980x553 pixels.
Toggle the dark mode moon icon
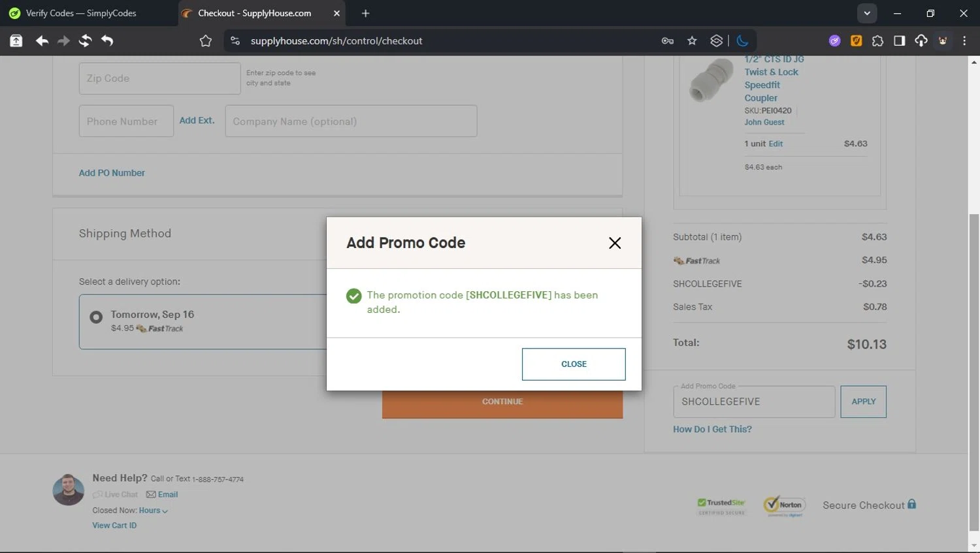click(742, 40)
